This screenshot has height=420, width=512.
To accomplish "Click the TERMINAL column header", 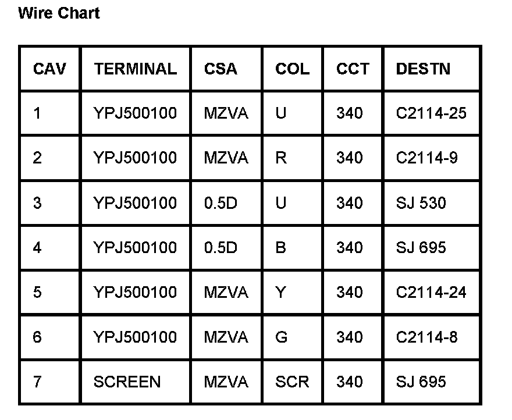I will [135, 69].
